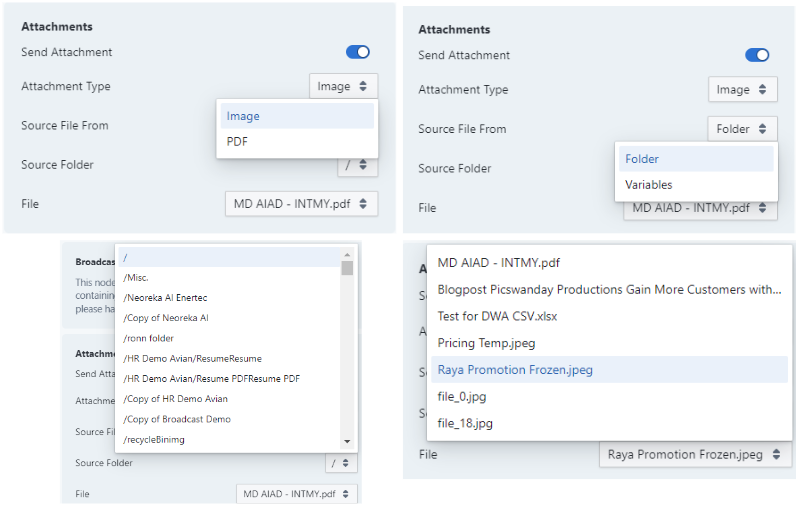Screen dimensions: 796x511
Task: Pick Raya Promotion Frozen.jpeg in the file list
Action: click(x=515, y=370)
